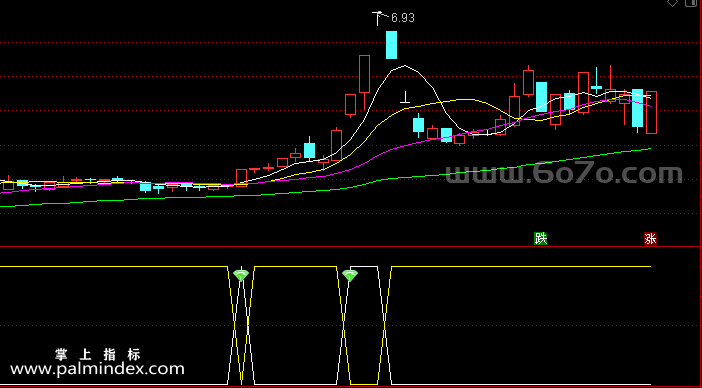Select the cyan candlestick below 6.93's gap-down

pyautogui.click(x=418, y=125)
